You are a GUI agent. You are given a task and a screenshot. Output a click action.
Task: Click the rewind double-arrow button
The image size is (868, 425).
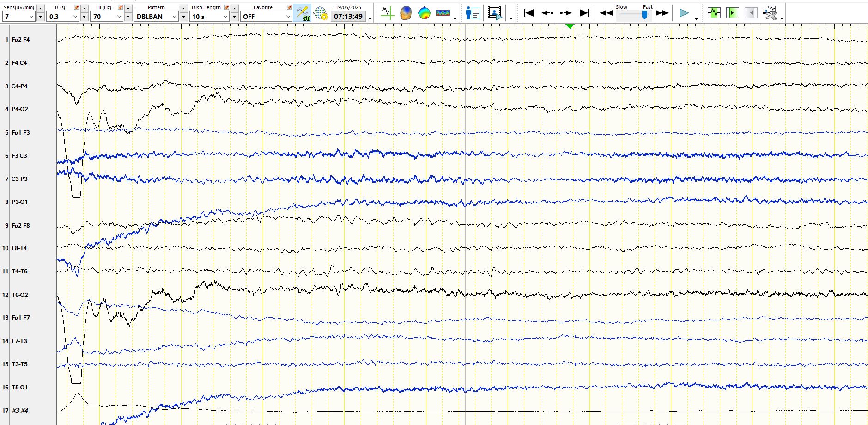click(606, 13)
